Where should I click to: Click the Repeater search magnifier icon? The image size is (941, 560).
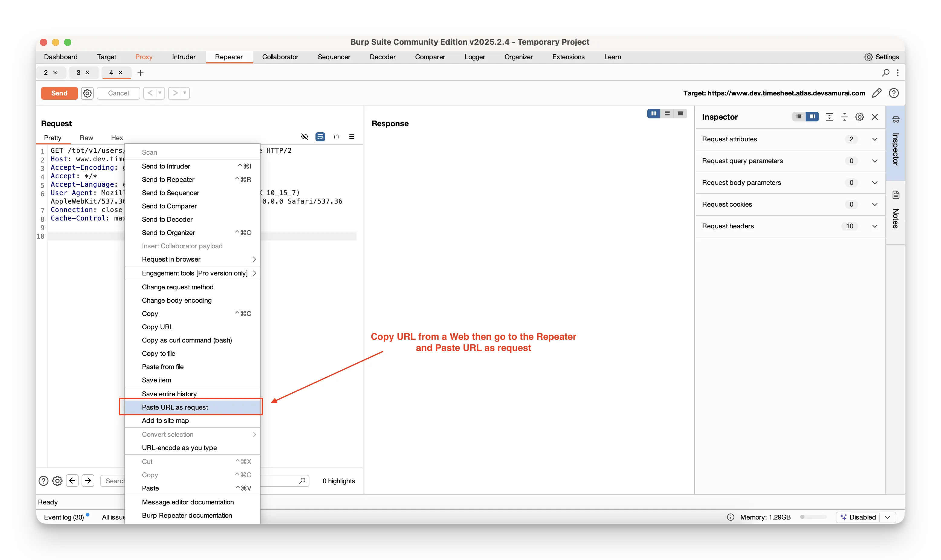coord(885,73)
